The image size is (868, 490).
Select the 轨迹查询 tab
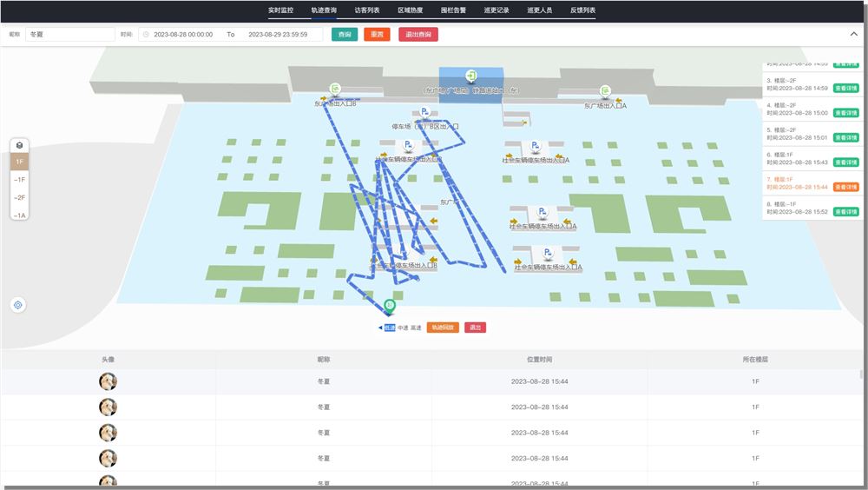click(x=324, y=10)
